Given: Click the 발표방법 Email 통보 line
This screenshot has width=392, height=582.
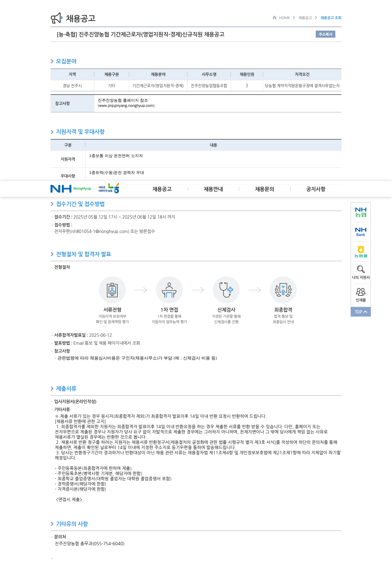Looking at the screenshot, I should 97,343.
